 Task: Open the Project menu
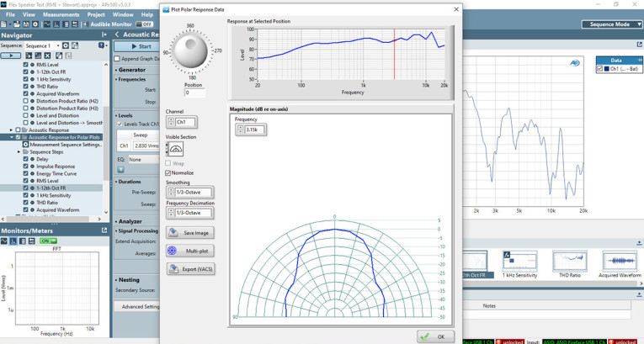pos(96,14)
